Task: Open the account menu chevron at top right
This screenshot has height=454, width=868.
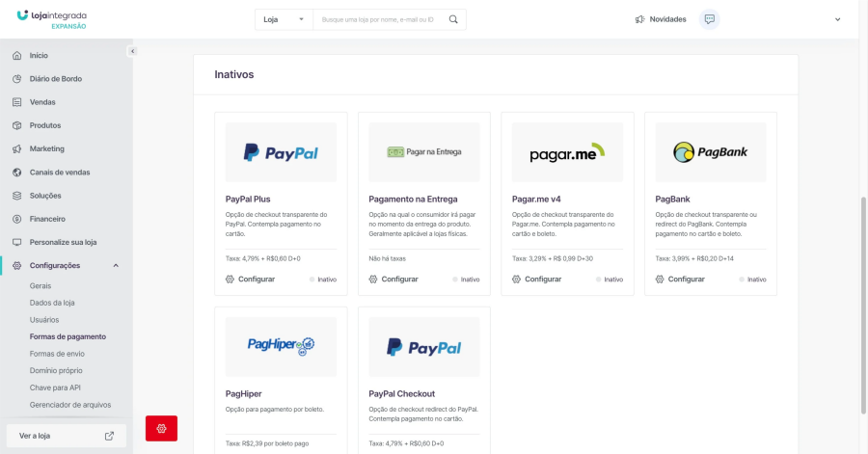Action: [837, 19]
